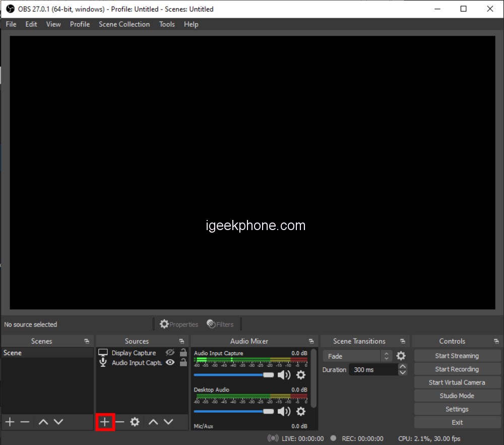Hide the Audio Input Capture source
This screenshot has height=445, width=504.
(x=170, y=362)
